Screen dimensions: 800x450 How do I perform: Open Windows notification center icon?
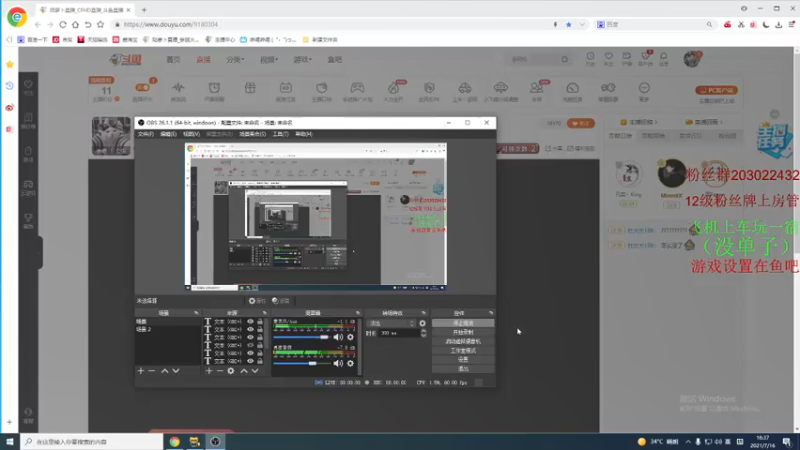click(787, 442)
